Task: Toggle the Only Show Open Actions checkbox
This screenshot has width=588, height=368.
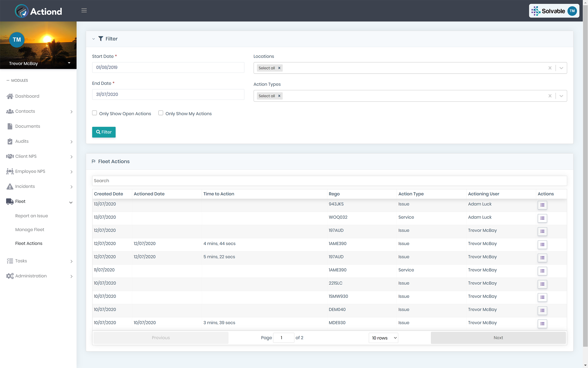Action: (x=94, y=113)
